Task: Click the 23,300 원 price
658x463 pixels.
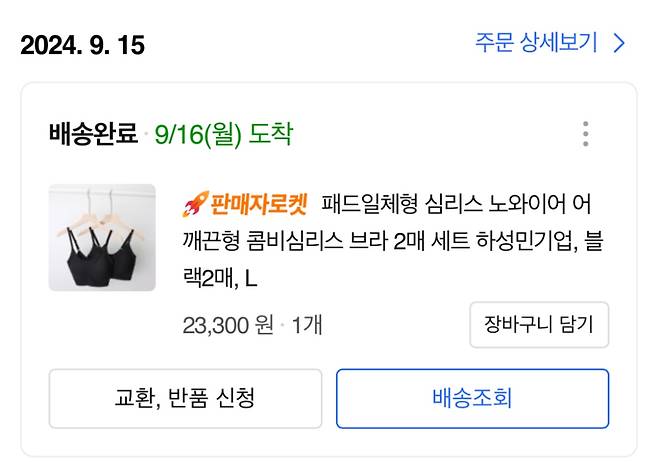Action: [x=228, y=325]
